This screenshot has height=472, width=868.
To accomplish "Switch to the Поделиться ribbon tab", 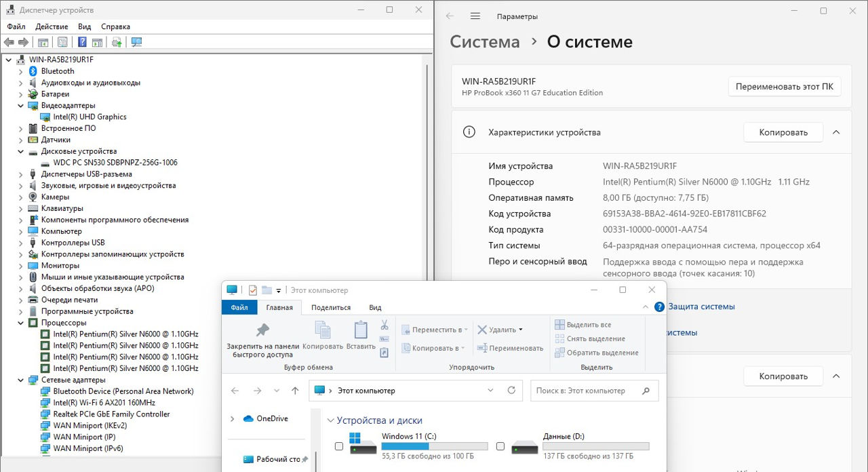I will tap(331, 307).
